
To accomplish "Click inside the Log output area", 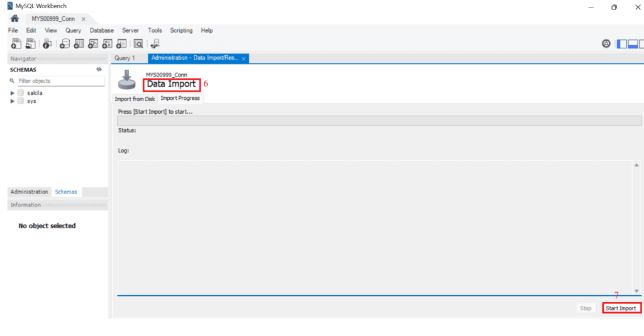I will pos(375,227).
